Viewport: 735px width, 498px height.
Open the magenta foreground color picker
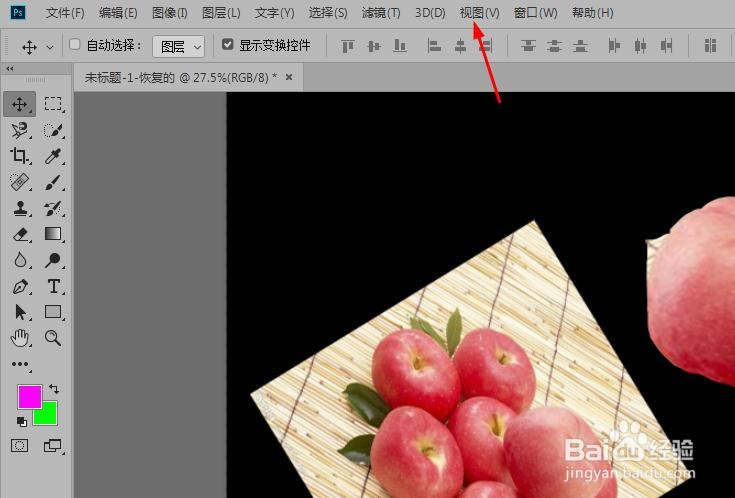(x=30, y=396)
